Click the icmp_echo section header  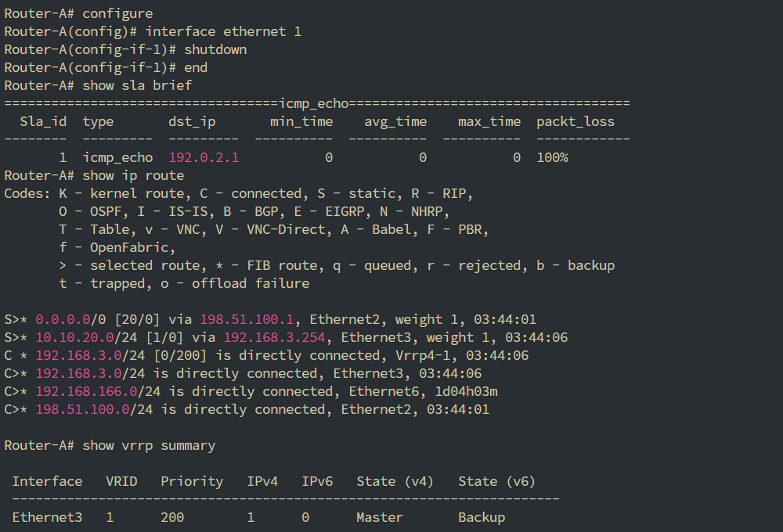(314, 104)
